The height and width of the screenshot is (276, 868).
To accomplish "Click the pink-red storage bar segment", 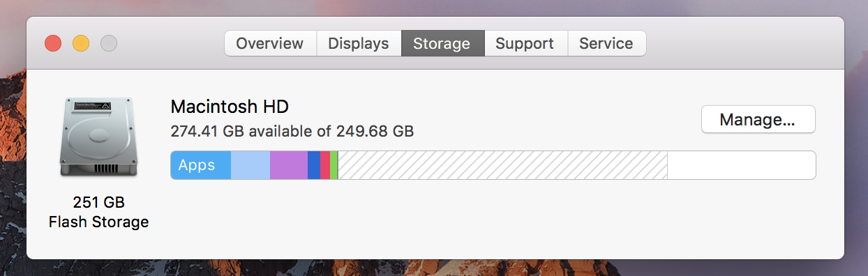I will pyautogui.click(x=325, y=165).
